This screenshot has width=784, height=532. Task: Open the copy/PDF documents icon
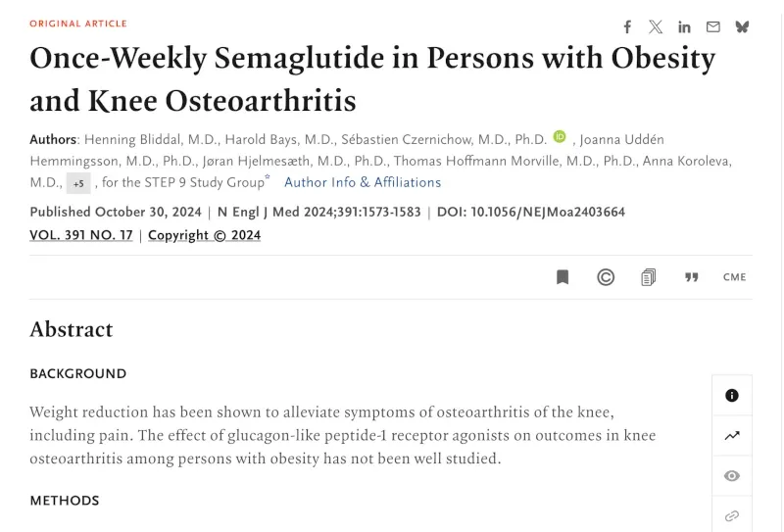pyautogui.click(x=648, y=277)
